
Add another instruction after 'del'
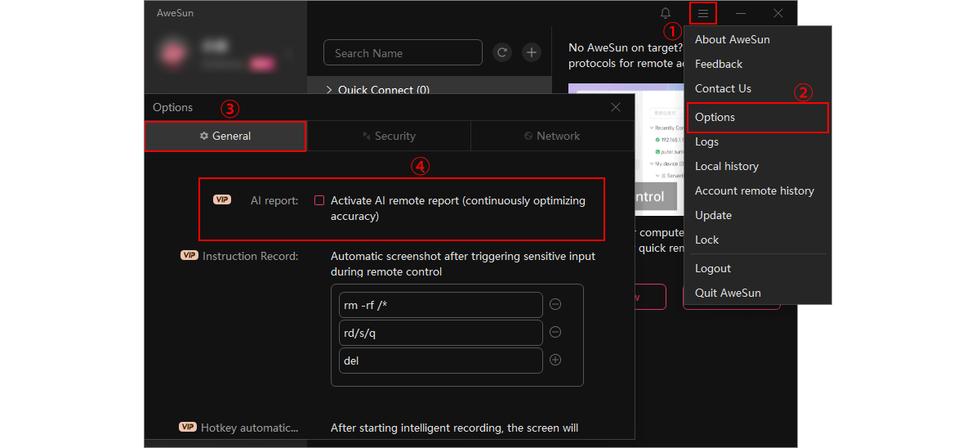(x=555, y=360)
